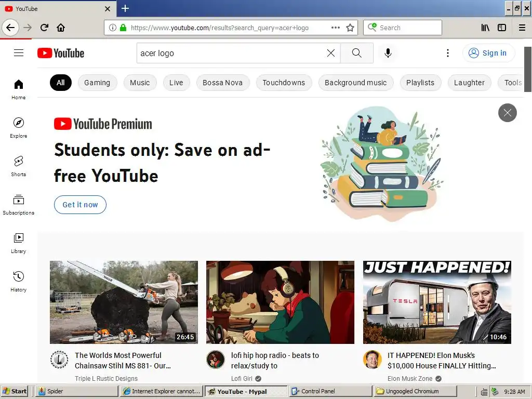
Task: Open a new browser tab with plus
Action: pyautogui.click(x=125, y=8)
